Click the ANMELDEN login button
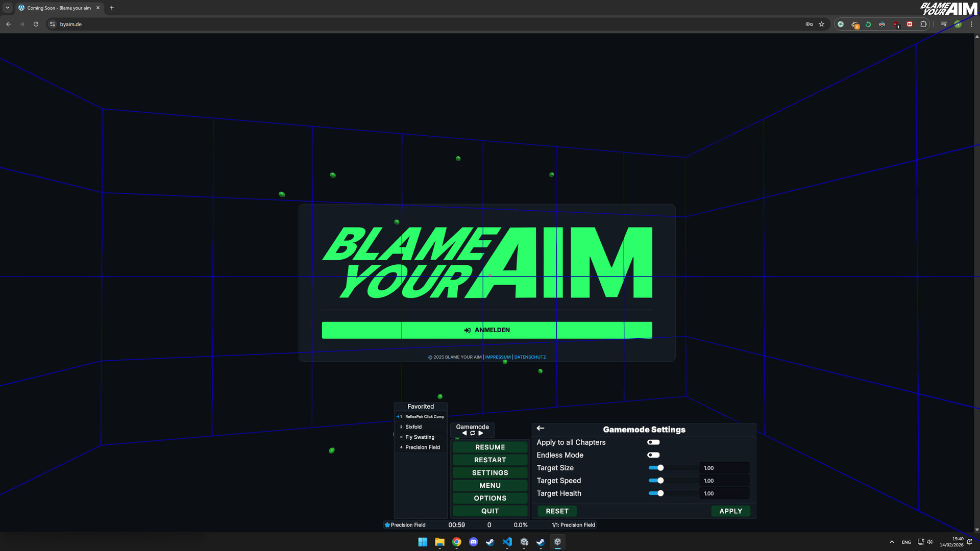 (486, 330)
